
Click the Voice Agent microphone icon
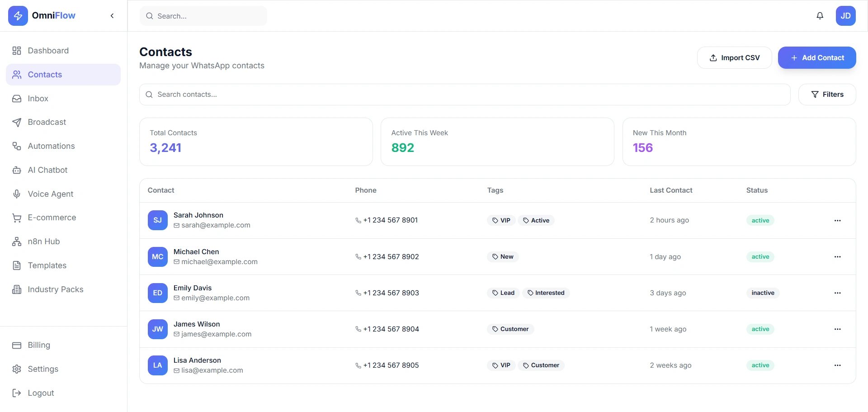[17, 194]
